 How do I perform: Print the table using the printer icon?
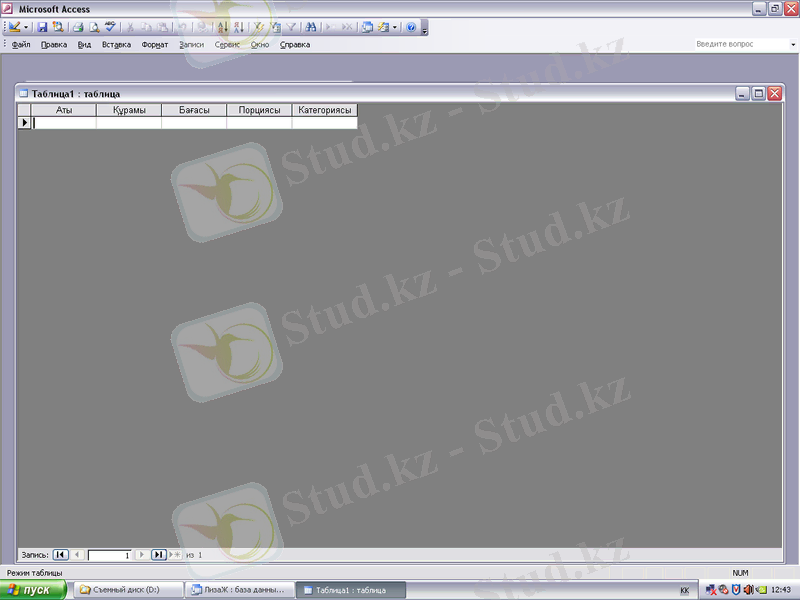(78, 27)
